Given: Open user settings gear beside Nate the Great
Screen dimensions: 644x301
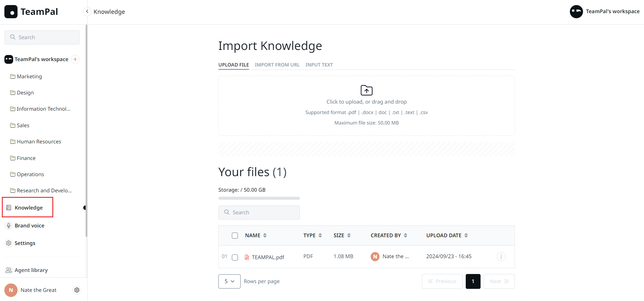Looking at the screenshot, I should 77,290.
